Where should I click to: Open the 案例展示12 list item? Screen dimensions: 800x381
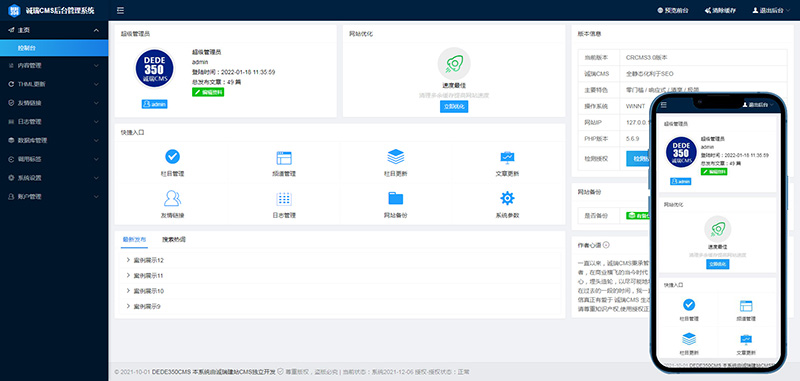point(340,260)
